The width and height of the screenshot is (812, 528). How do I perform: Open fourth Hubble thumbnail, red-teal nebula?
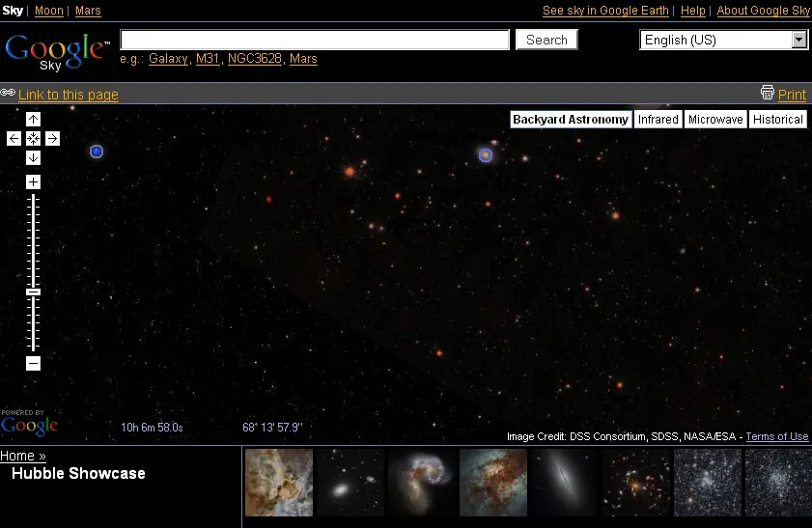[493, 483]
